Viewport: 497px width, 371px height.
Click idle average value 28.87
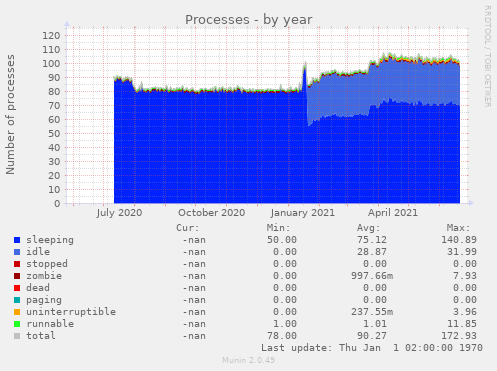click(372, 252)
